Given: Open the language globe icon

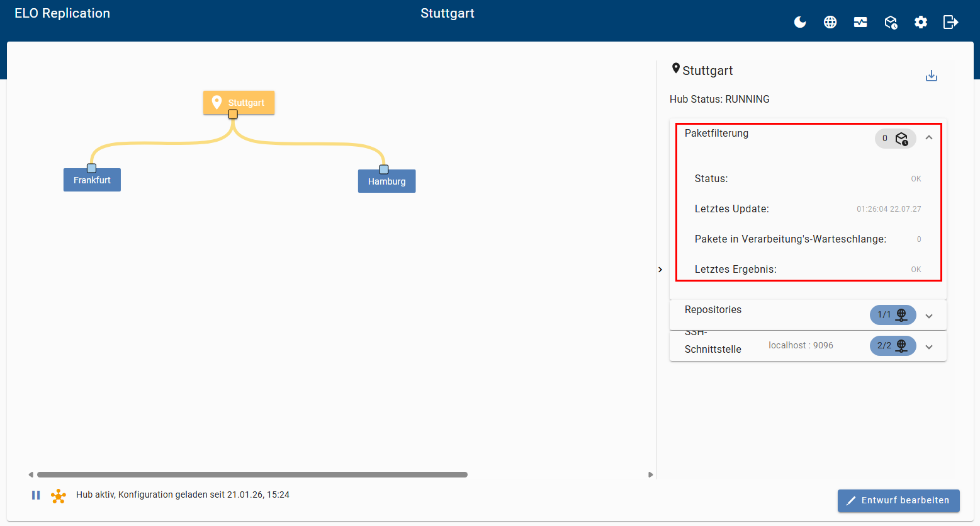Looking at the screenshot, I should (x=830, y=23).
